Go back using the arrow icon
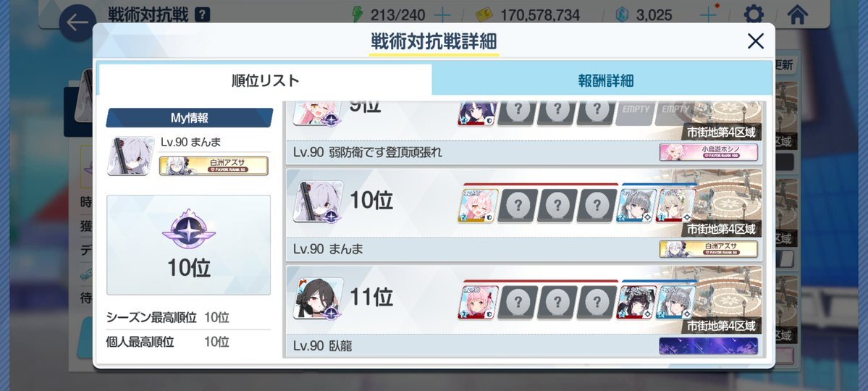Screen dimensions: 868x391 point(77,22)
